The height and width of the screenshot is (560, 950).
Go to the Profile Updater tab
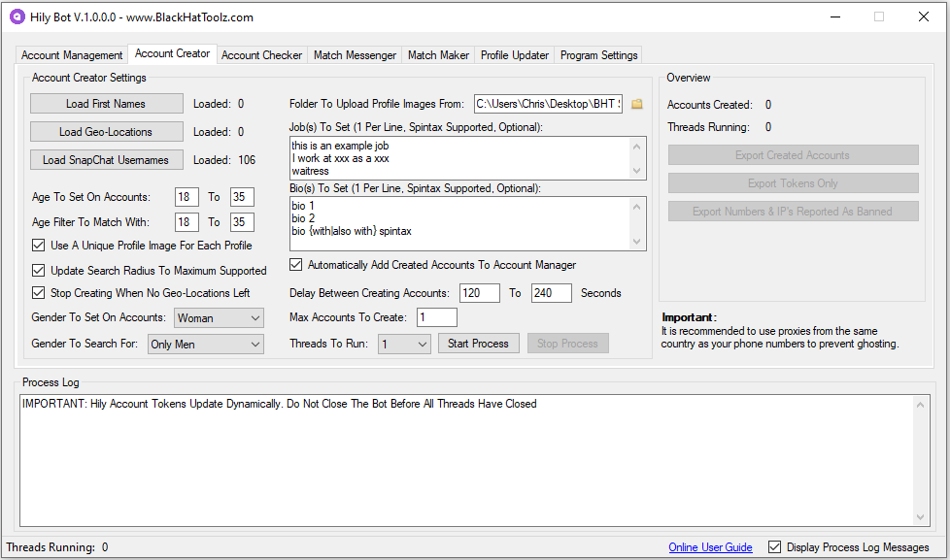coord(515,55)
